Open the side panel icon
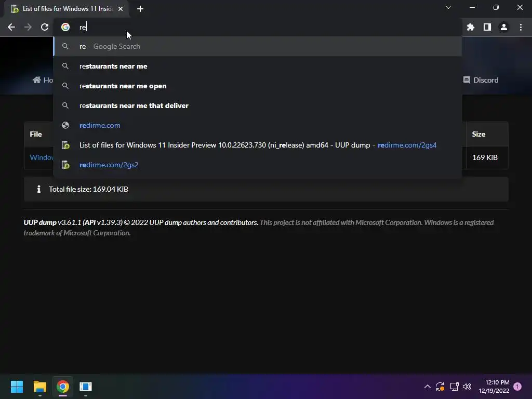 487,27
